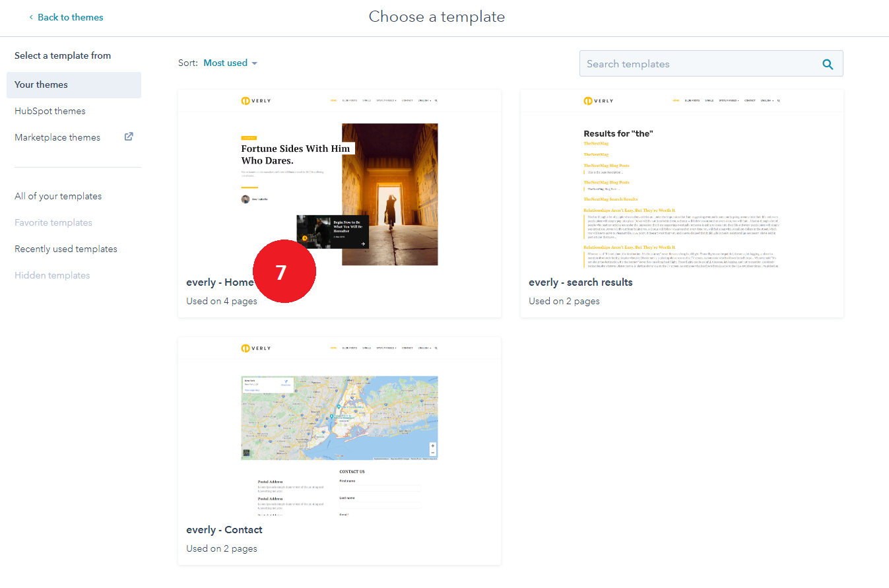889x588 pixels.
Task: Click the external link icon beside Marketplace themes
Action: pyautogui.click(x=129, y=137)
